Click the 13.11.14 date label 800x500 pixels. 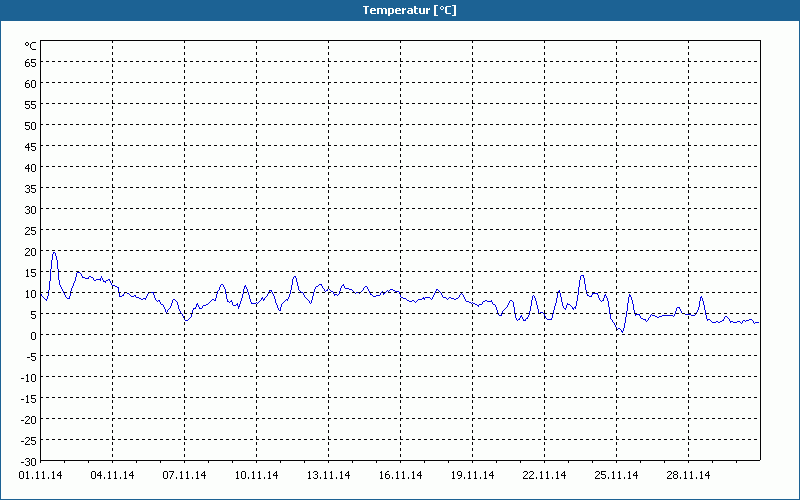[x=329, y=475]
